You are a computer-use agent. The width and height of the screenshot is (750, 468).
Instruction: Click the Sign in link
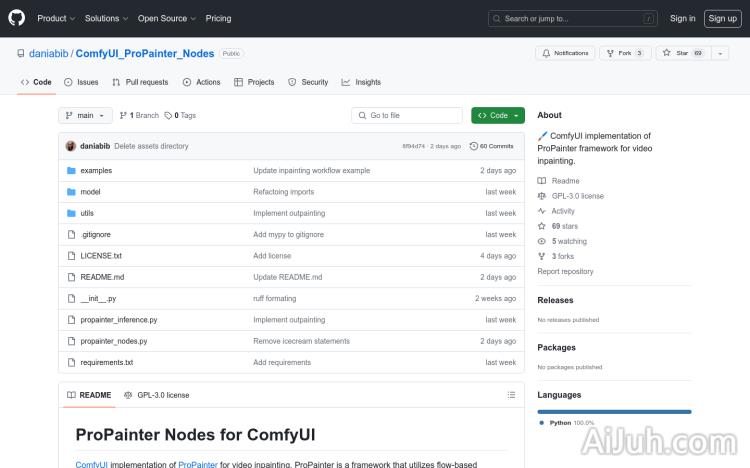pos(682,18)
